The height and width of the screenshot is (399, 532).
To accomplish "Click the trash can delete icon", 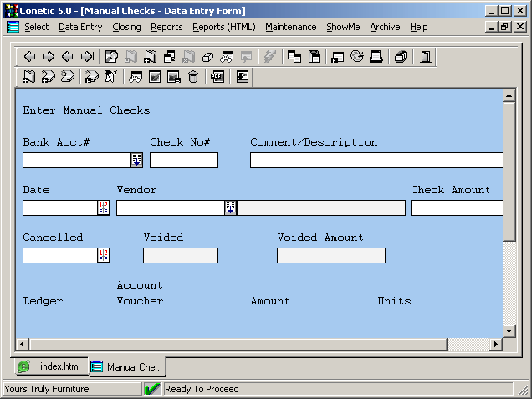I will pos(193,77).
